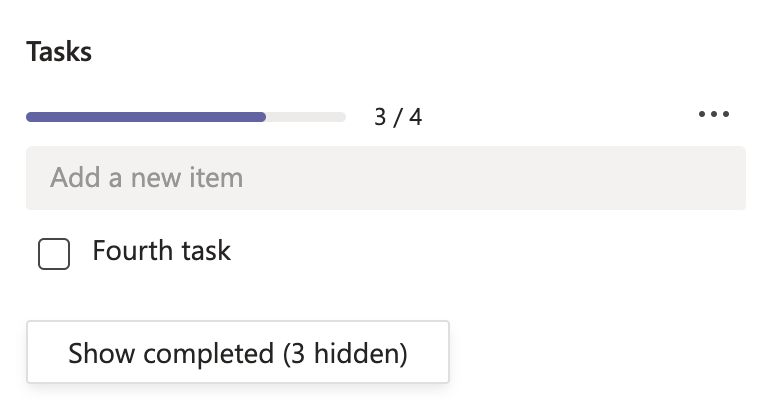Click the 3 / 4 progress counter
Screen dimensions: 783x420
click(398, 117)
